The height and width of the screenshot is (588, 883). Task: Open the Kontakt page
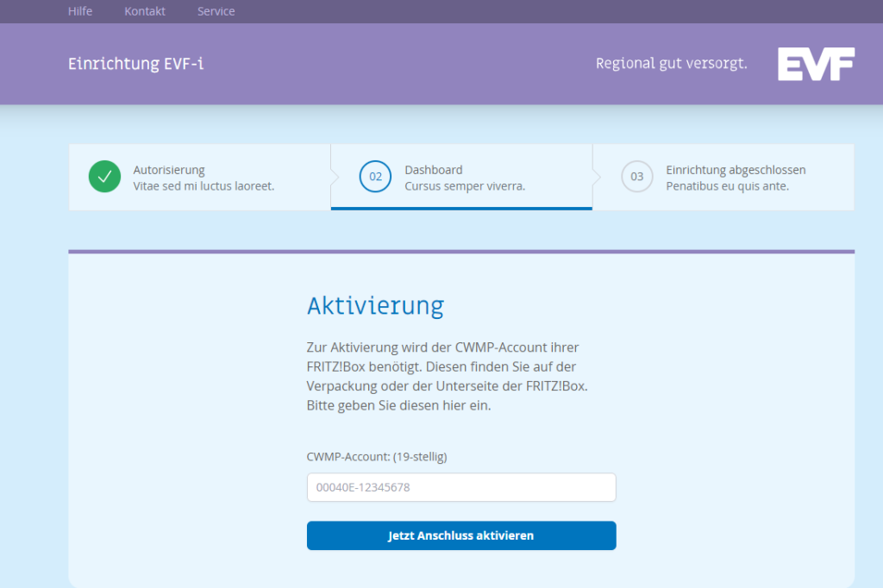click(x=145, y=11)
